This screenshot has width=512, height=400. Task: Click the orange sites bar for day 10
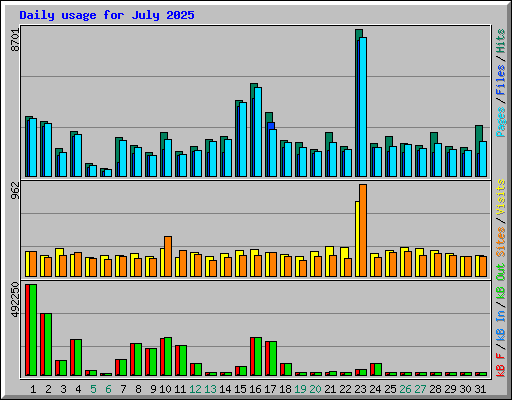pos(168,257)
